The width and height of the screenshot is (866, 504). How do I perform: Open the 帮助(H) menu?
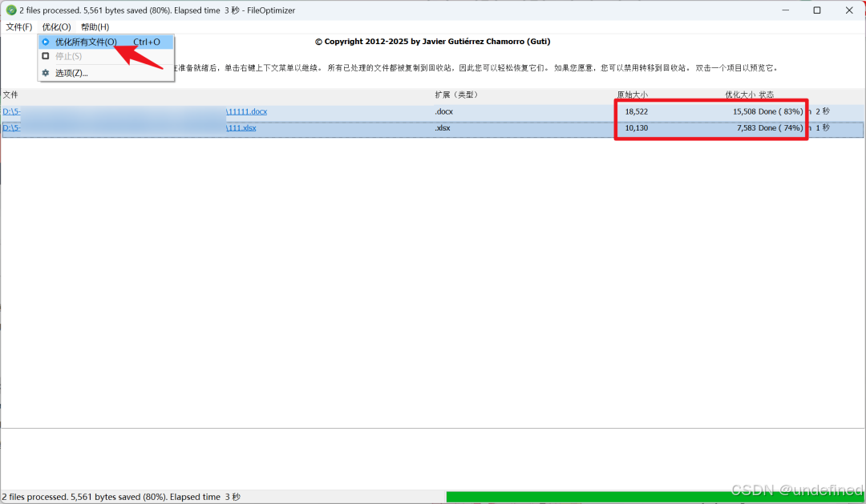94,26
